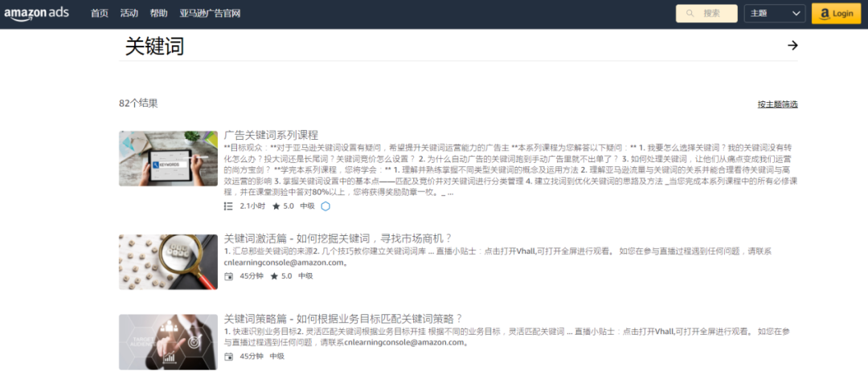
Task: Click the Amazon Ads logo
Action: (36, 14)
